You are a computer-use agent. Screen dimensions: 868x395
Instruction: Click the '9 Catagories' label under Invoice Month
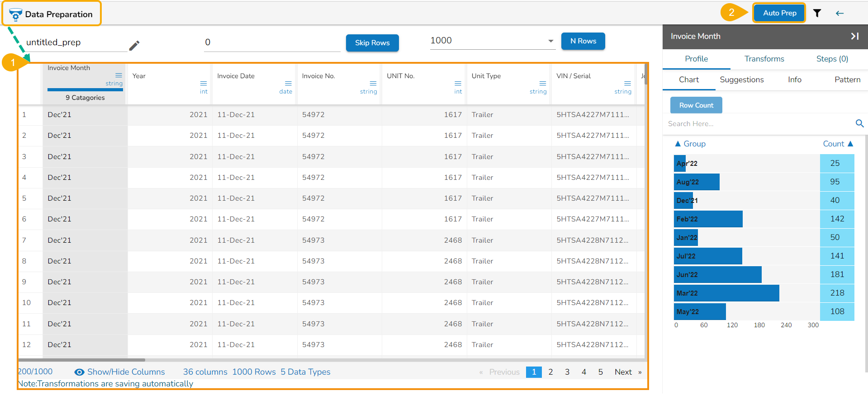(85, 98)
